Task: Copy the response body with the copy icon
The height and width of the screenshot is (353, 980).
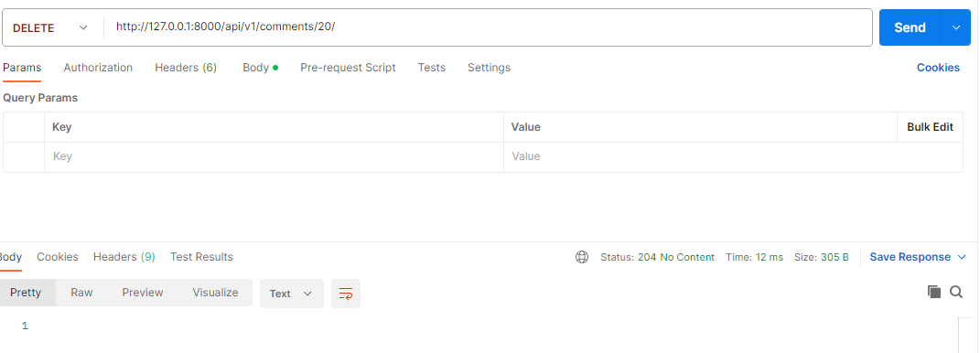Action: tap(934, 292)
